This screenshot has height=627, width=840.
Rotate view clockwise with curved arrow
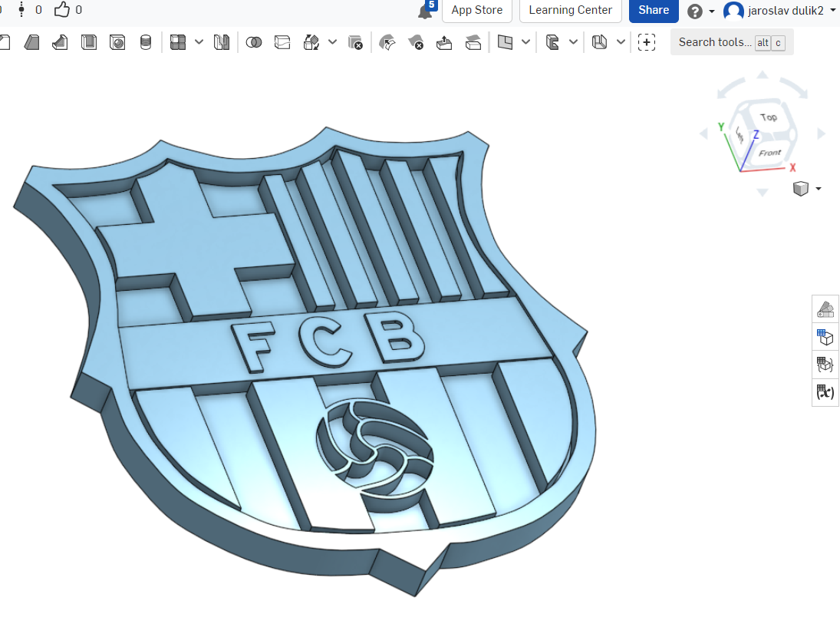click(x=795, y=88)
